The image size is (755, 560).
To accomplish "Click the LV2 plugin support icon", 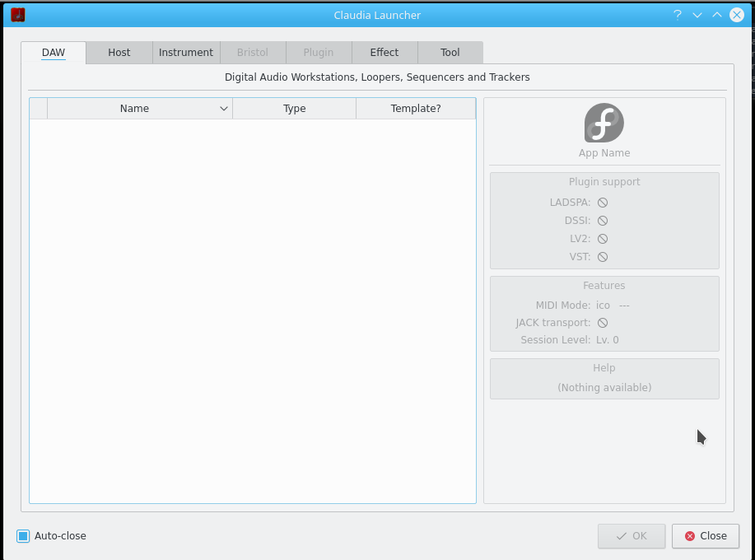I will pyautogui.click(x=603, y=238).
